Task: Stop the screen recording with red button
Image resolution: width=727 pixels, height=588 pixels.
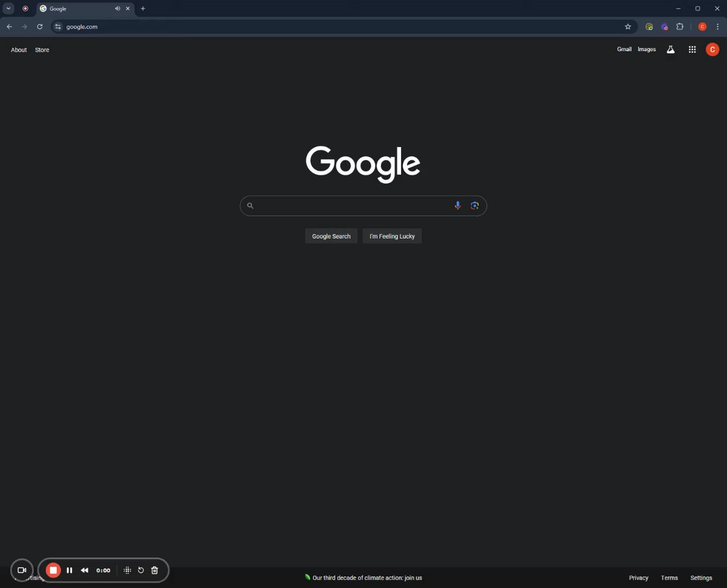Action: tap(53, 570)
